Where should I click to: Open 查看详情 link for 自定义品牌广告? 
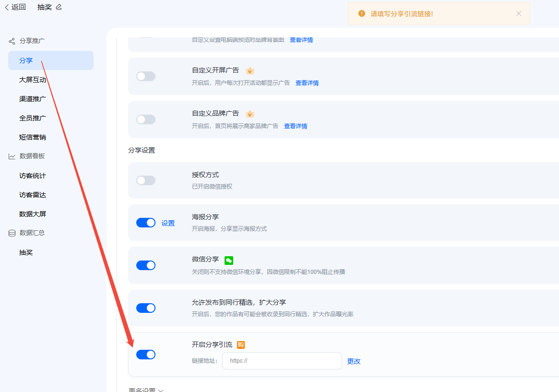[x=296, y=126]
